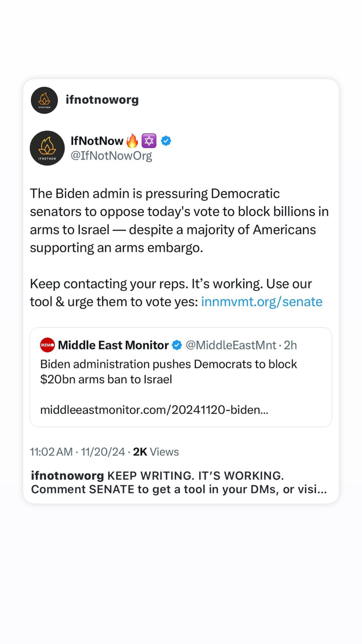Click the red MEMO logo icon
This screenshot has width=362, height=644.
47,345
